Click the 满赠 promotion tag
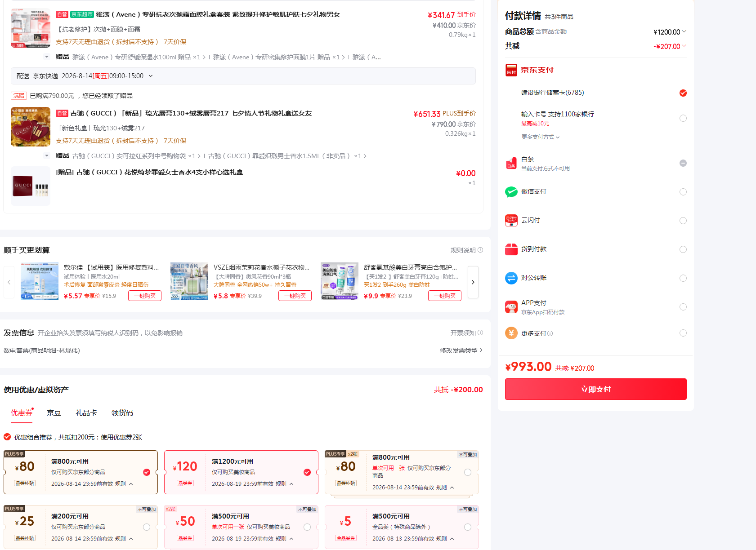The image size is (756, 550). (x=19, y=96)
